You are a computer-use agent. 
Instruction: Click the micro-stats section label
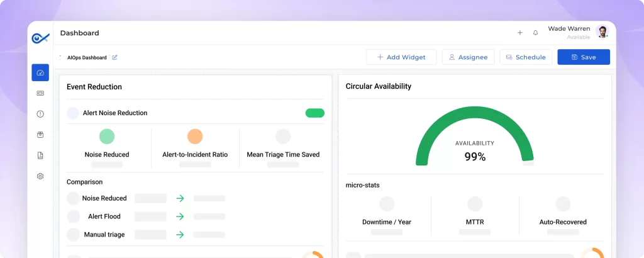(363, 185)
